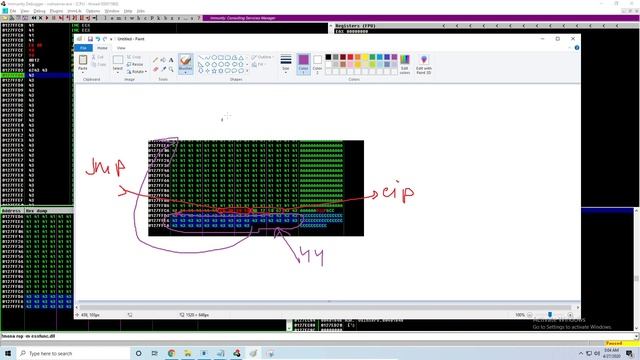Pick the yellow color swatch
This screenshot has width=640, height=360.
tap(365, 57)
